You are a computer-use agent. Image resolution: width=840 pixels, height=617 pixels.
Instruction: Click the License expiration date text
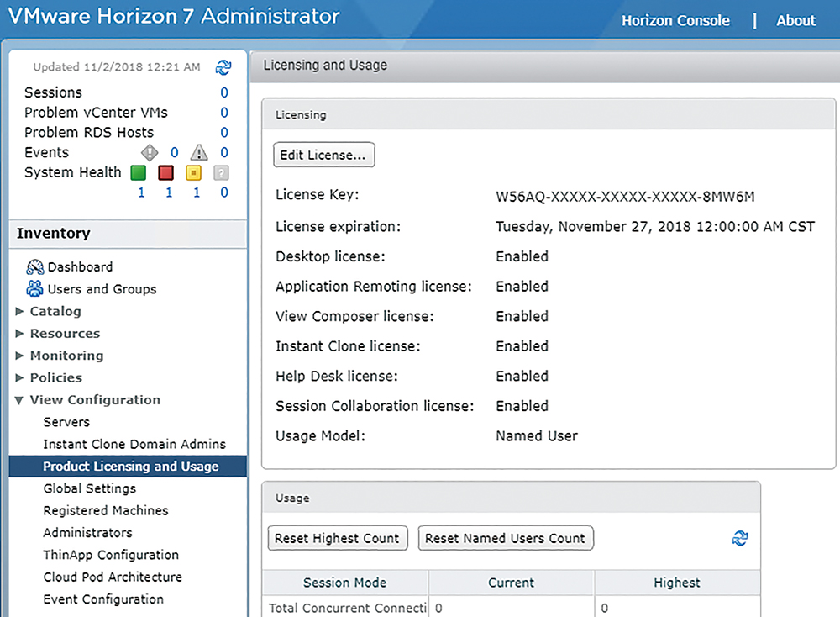pos(655,227)
